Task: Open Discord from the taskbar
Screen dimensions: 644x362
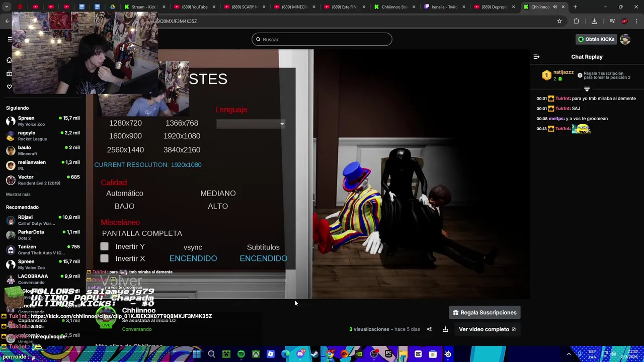Action: [300, 354]
